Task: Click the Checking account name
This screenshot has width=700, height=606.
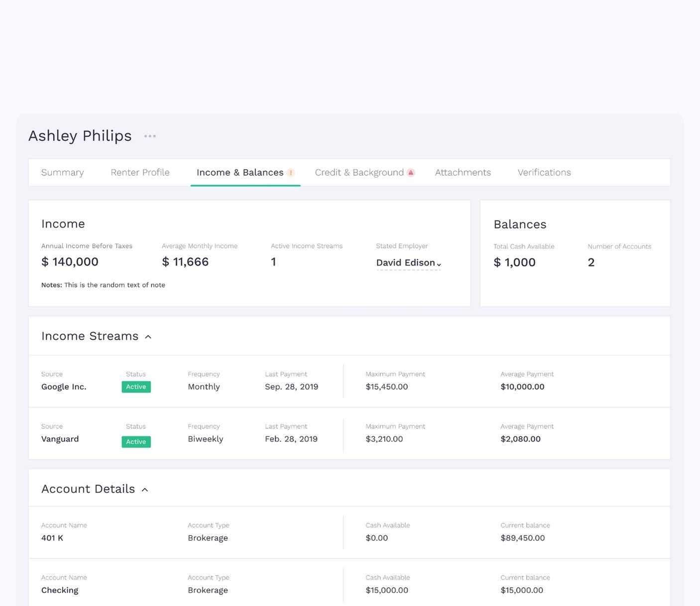Action: pos(60,591)
